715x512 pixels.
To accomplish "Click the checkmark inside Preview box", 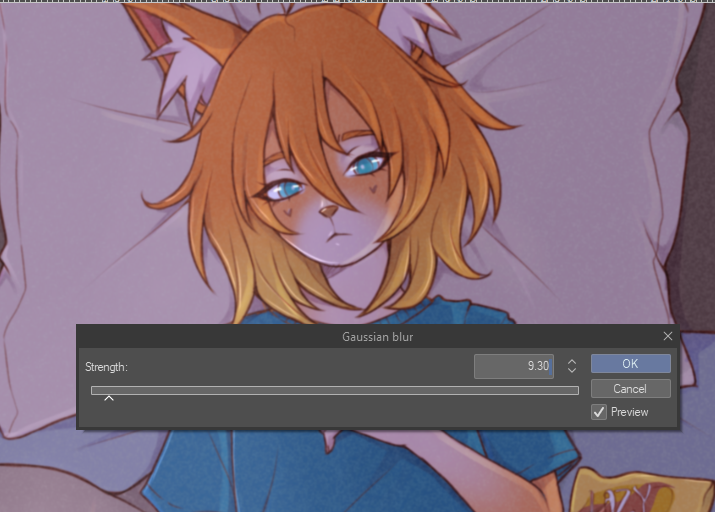I will [599, 412].
